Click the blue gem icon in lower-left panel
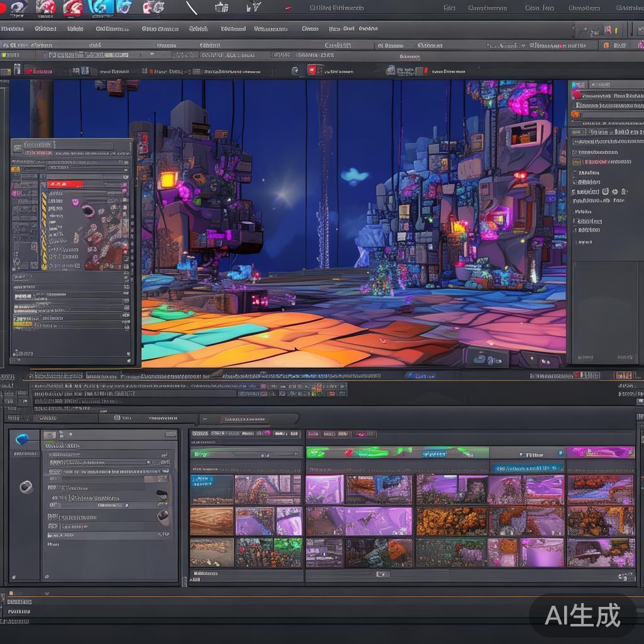The width and height of the screenshot is (644, 644). coord(22,438)
